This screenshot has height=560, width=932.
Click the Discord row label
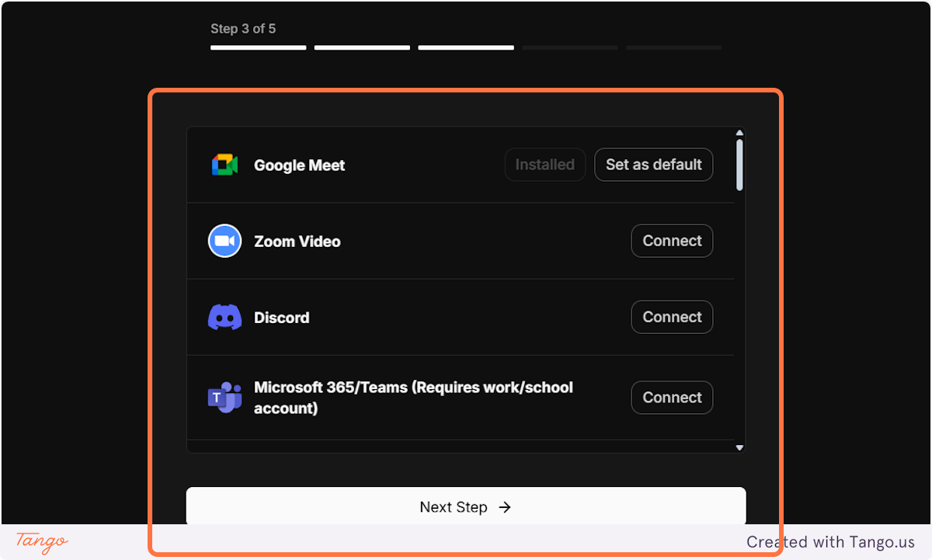(281, 317)
